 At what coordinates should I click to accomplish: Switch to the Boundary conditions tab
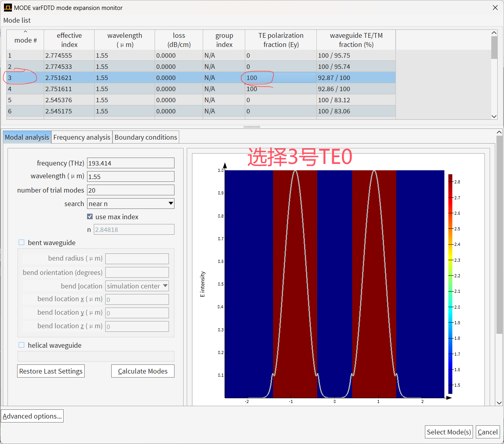tap(146, 137)
